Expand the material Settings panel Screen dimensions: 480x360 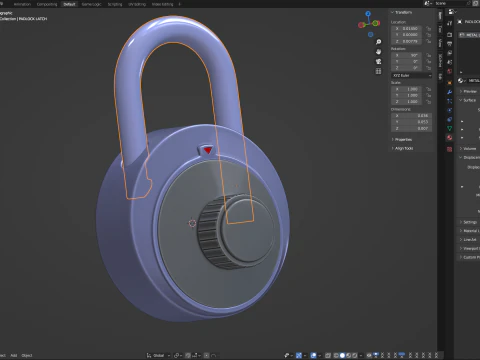[468, 222]
